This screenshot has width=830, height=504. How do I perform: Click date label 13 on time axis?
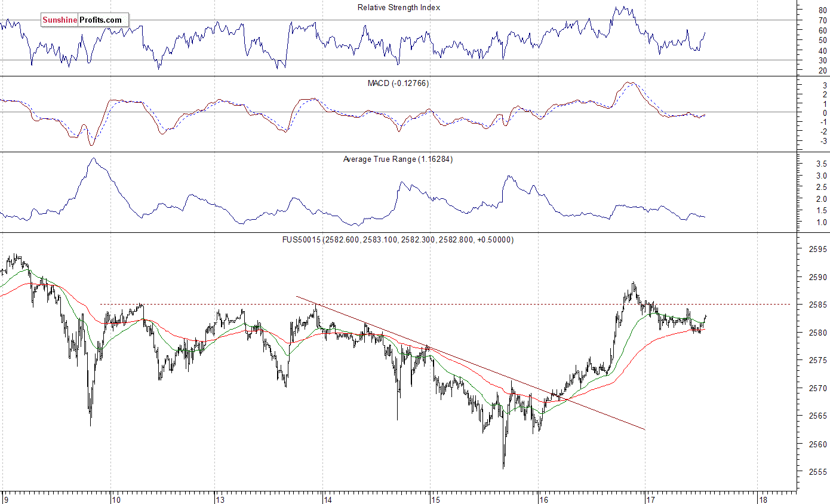click(x=220, y=499)
